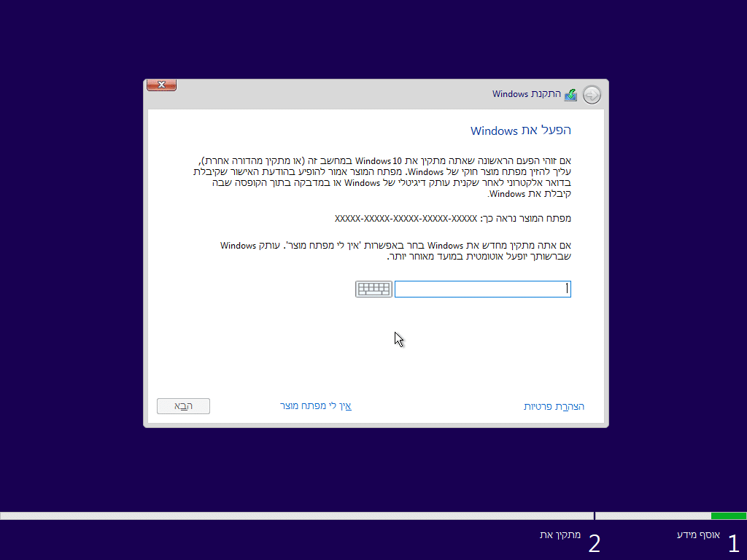Viewport: 747px width, 560px height.
Task: Close the Windows Setup dialog
Action: [161, 85]
